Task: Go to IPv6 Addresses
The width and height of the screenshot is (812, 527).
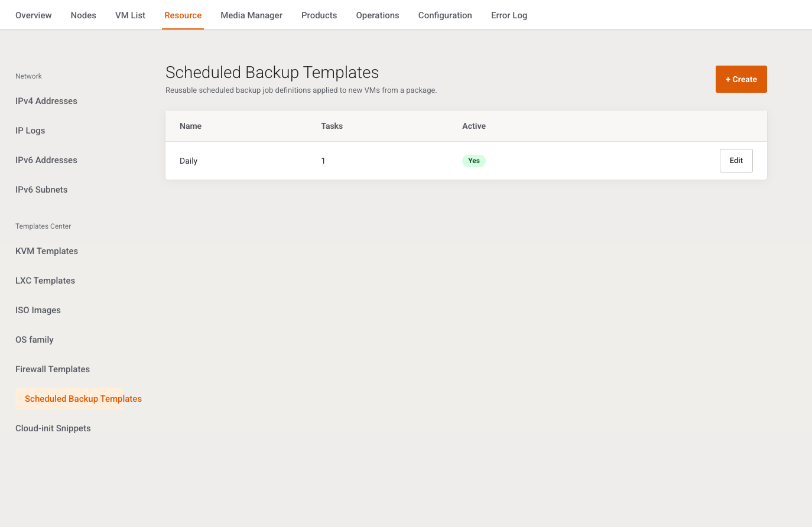Action: pos(46,160)
